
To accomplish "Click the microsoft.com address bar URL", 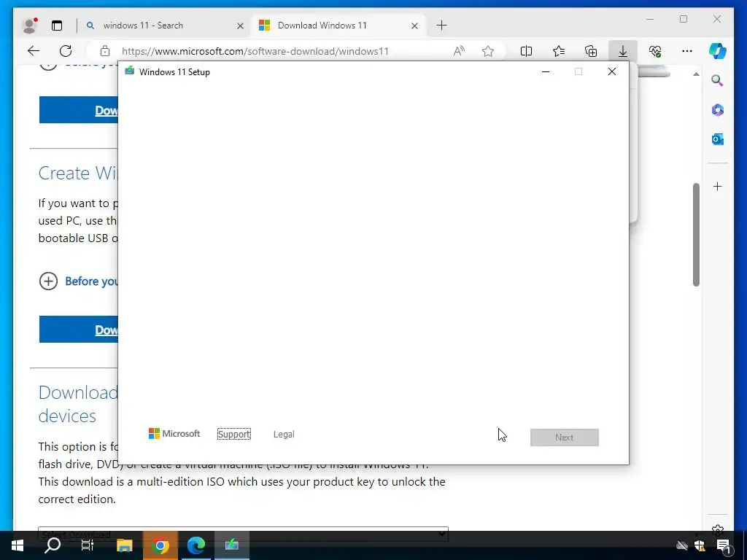I will pyautogui.click(x=255, y=52).
